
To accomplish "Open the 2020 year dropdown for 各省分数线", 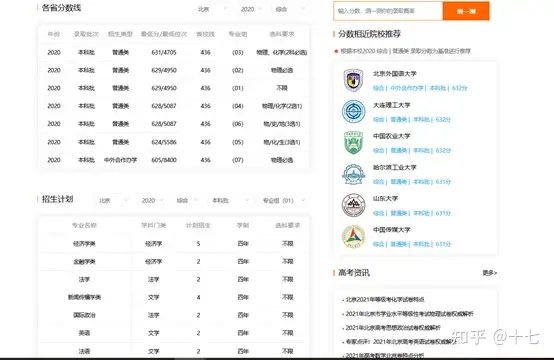I will click(x=251, y=9).
